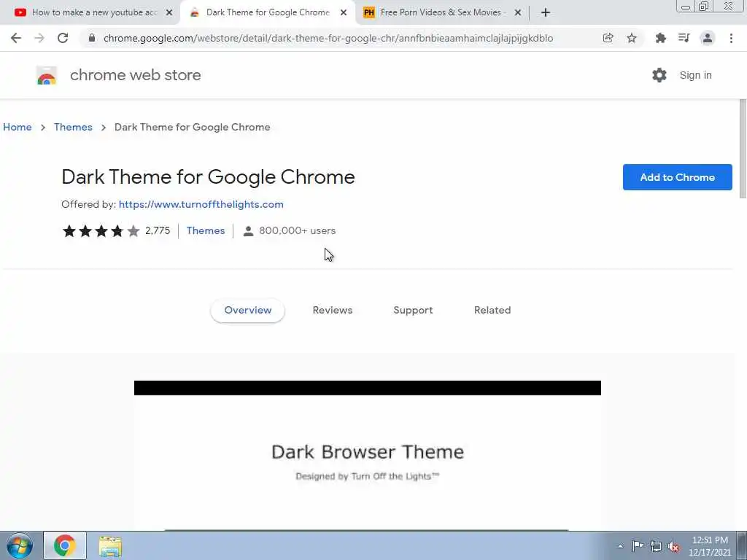Bookmark this page with the star icon

coord(632,38)
